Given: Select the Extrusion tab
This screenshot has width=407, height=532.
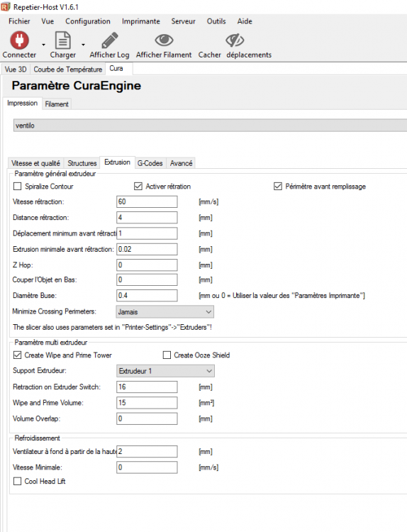Looking at the screenshot, I should pos(118,162).
